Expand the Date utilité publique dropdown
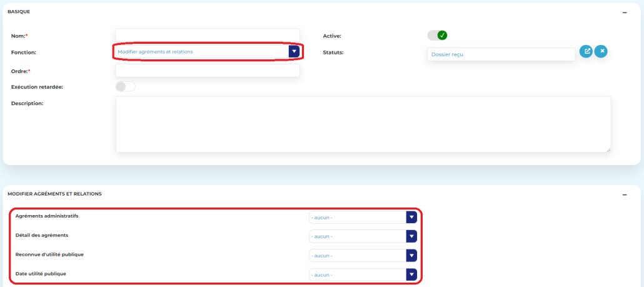 click(411, 274)
